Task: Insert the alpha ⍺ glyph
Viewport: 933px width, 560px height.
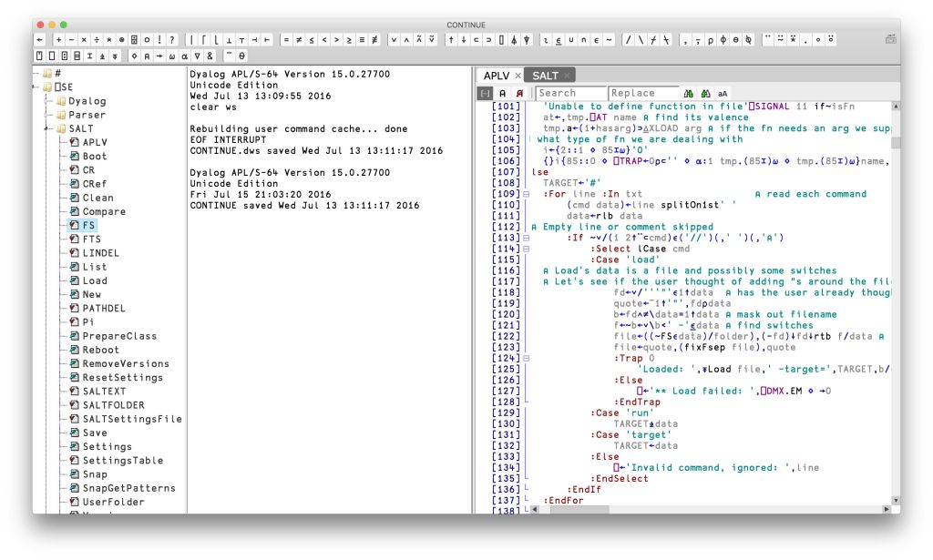Action: [184, 56]
